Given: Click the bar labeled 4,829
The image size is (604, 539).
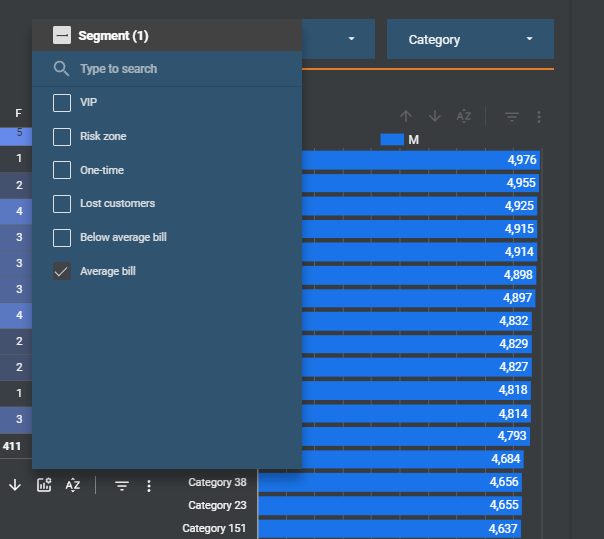Looking at the screenshot, I should [417, 344].
